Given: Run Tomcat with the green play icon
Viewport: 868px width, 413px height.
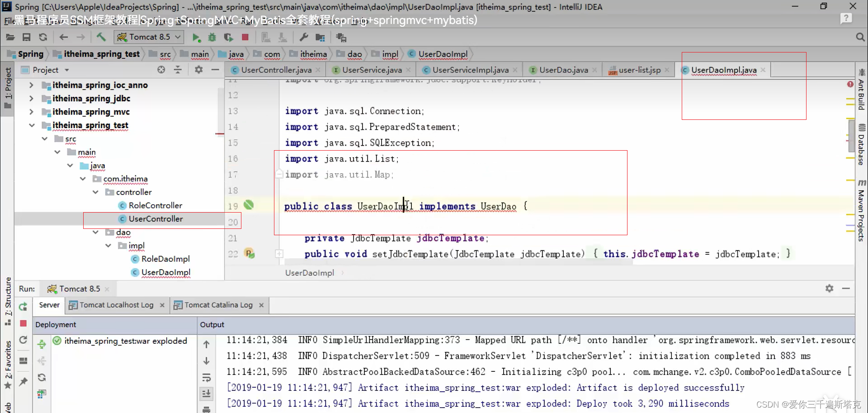Looking at the screenshot, I should (196, 37).
